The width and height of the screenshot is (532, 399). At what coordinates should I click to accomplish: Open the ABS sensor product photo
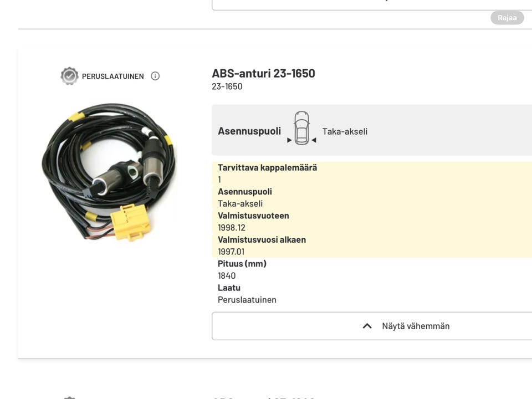(x=109, y=172)
